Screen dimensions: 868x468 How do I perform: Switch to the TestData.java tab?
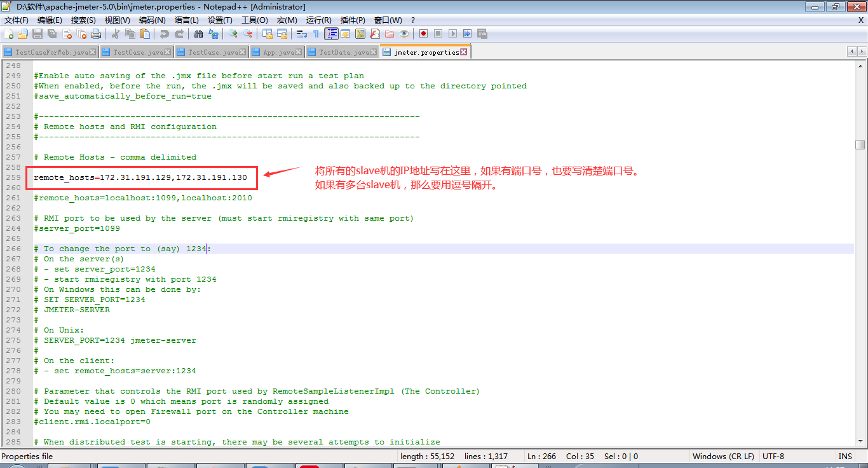pos(342,52)
